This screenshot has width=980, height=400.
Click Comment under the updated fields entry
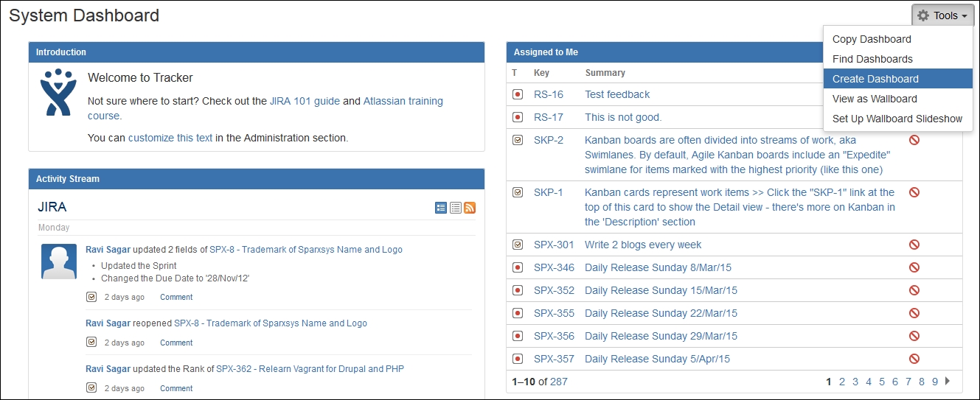coord(176,298)
